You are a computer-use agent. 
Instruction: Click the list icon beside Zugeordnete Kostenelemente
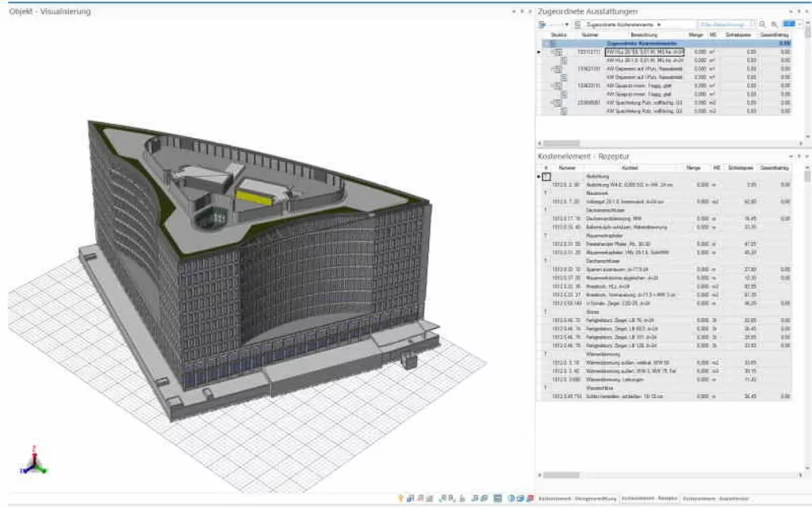(x=578, y=25)
